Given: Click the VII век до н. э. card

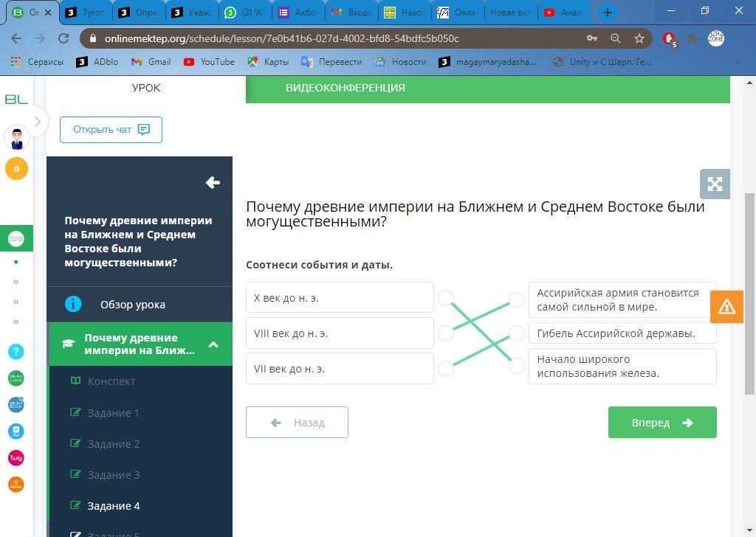Looking at the screenshot, I should click(x=340, y=368).
